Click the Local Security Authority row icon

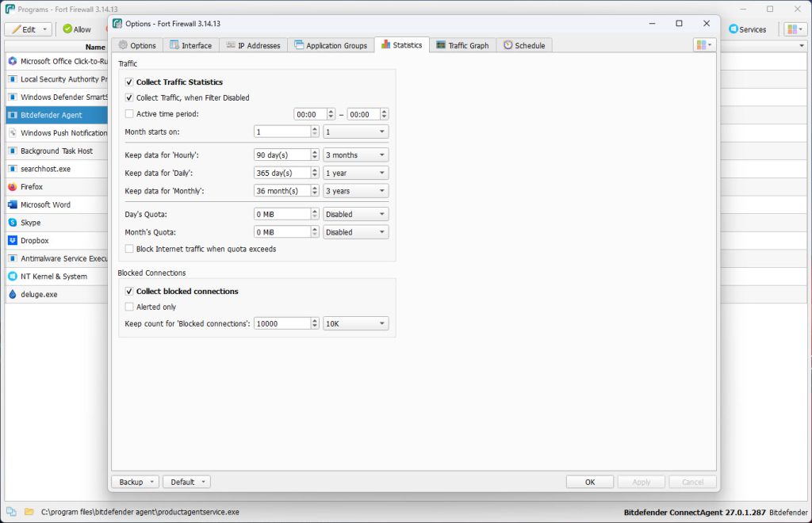[x=13, y=79]
